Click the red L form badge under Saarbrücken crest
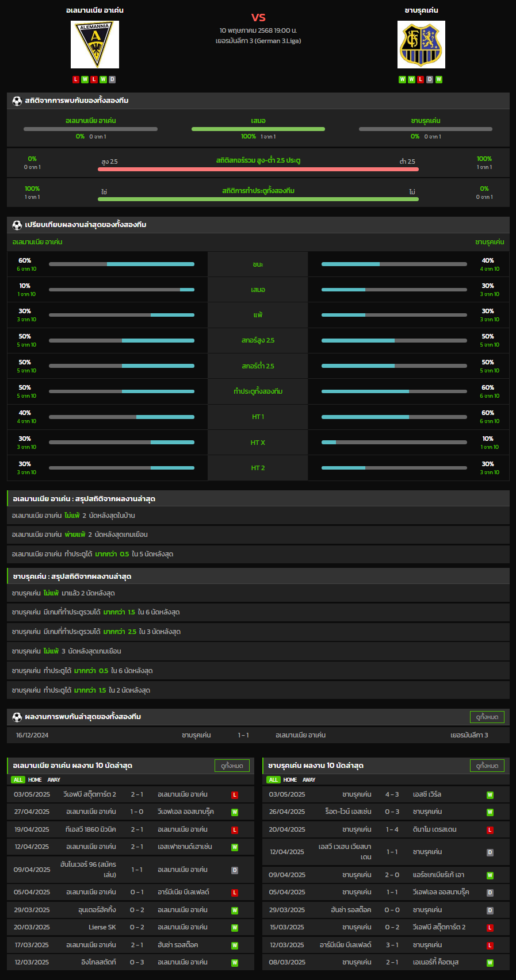516x980 pixels. coord(421,79)
